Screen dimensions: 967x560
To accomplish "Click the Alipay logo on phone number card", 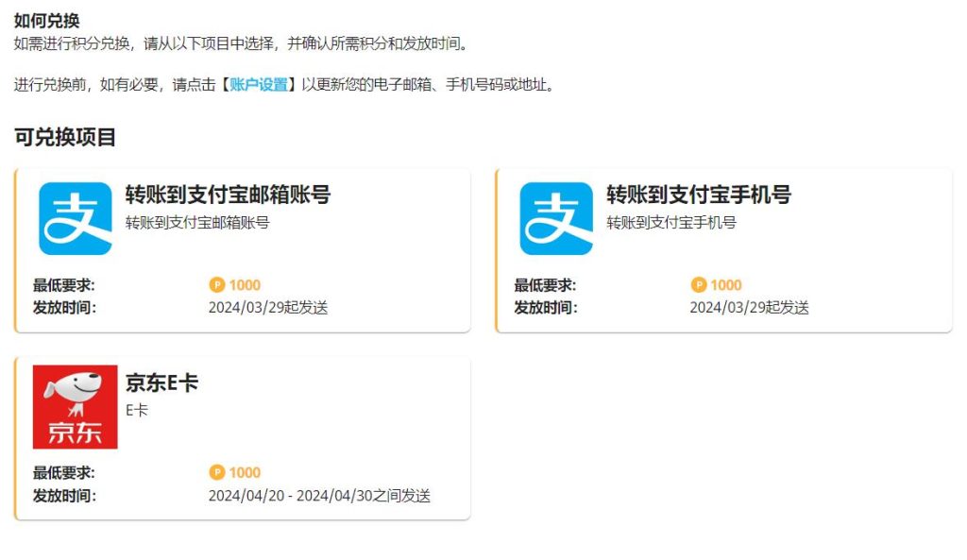I will click(556, 218).
